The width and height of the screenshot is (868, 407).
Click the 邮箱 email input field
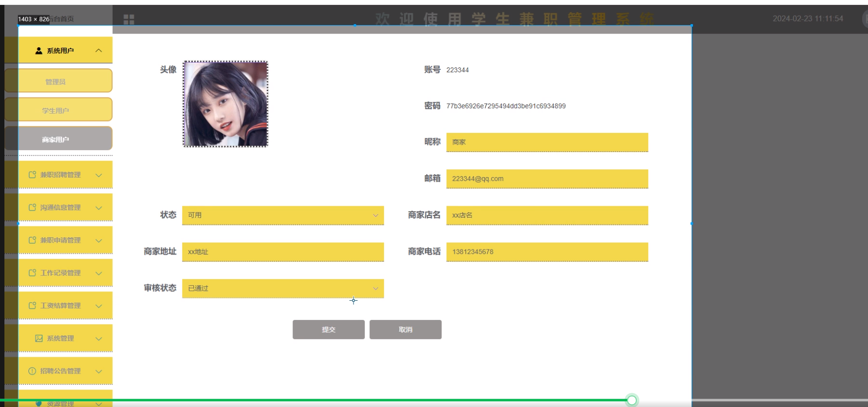click(x=547, y=179)
